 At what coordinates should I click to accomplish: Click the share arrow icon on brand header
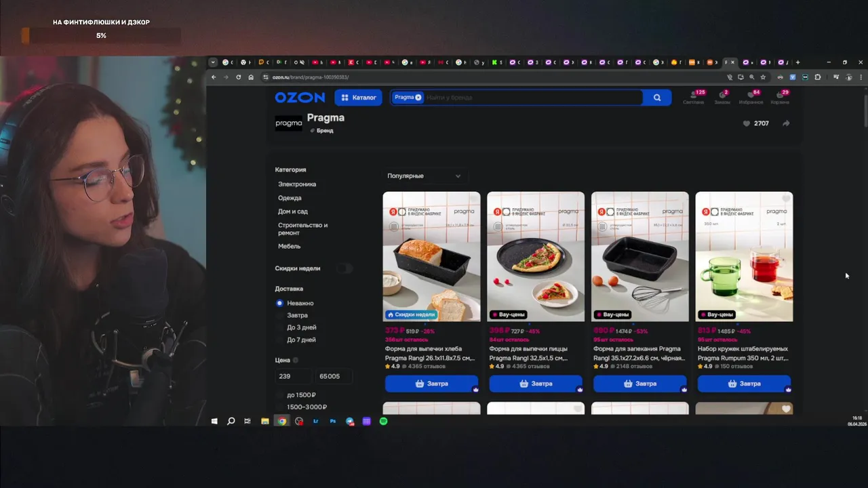coord(786,123)
